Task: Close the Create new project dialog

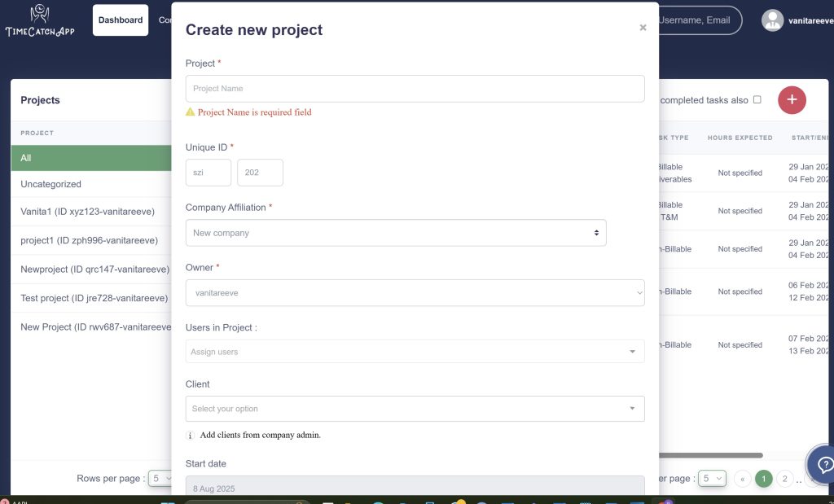Action: click(643, 28)
